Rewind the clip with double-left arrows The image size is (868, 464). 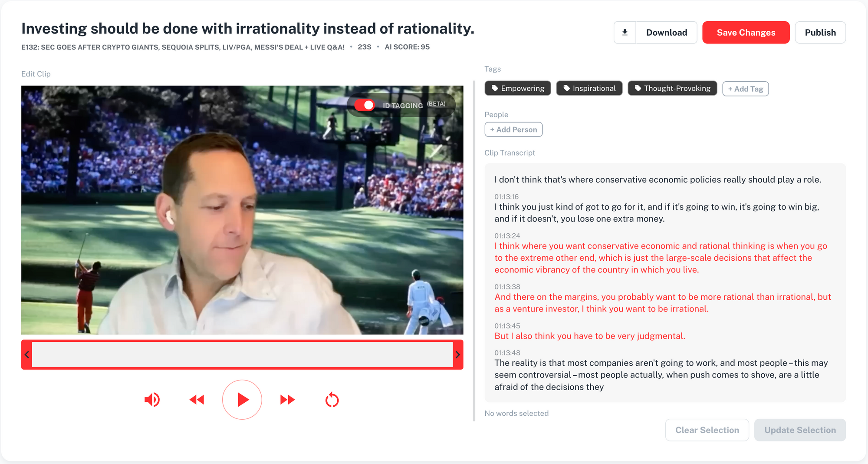coord(197,400)
